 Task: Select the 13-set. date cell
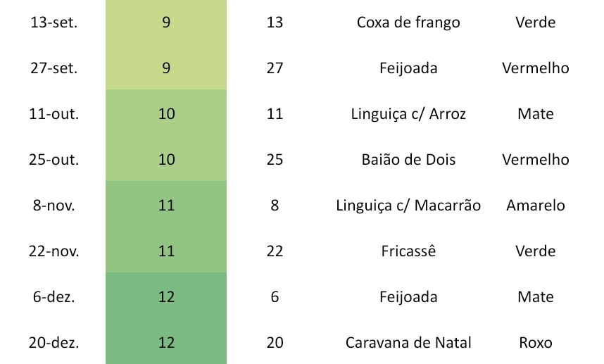54,22
